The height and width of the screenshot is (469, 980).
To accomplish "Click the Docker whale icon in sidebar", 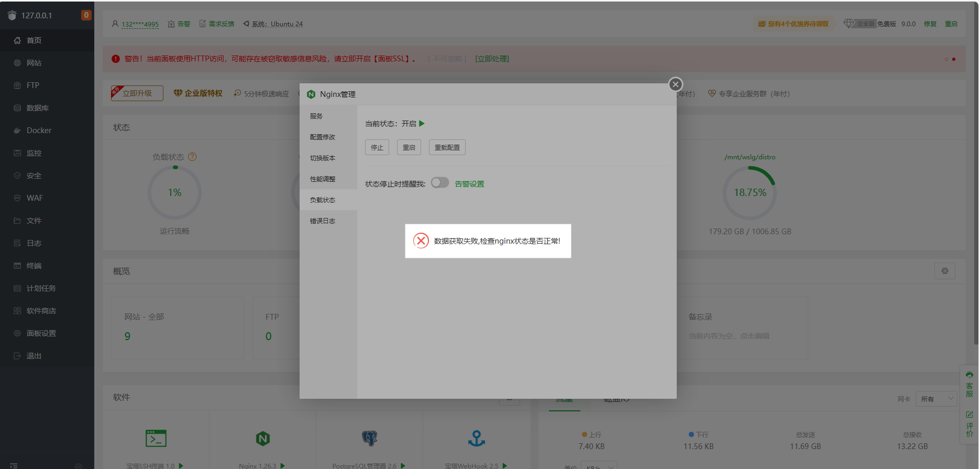I will click(x=17, y=130).
